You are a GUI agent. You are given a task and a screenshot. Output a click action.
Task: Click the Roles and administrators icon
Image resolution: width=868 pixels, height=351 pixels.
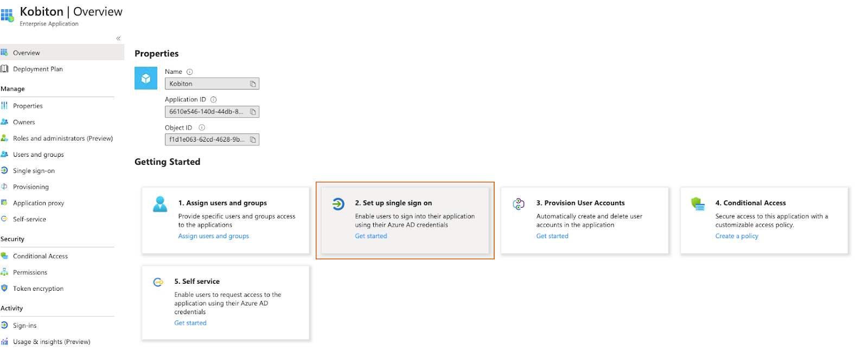[4, 138]
